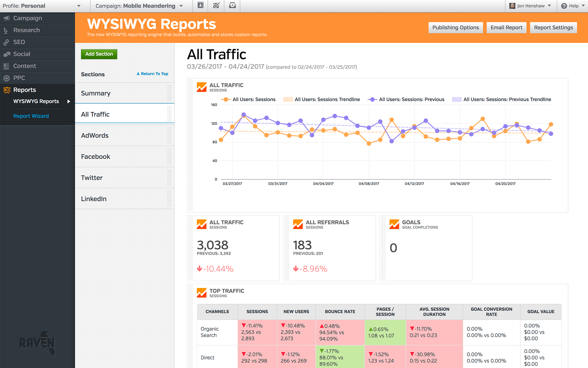Click the Publishing Options button

pos(455,28)
